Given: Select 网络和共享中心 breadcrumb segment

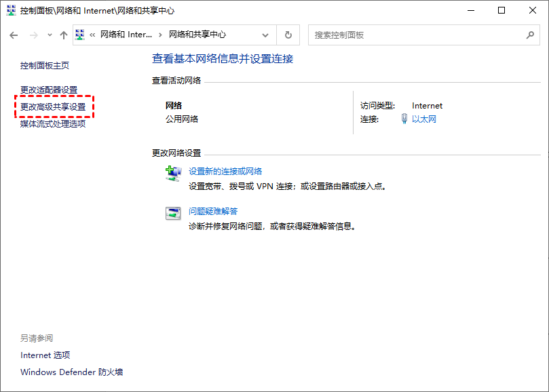Looking at the screenshot, I should (x=197, y=35).
